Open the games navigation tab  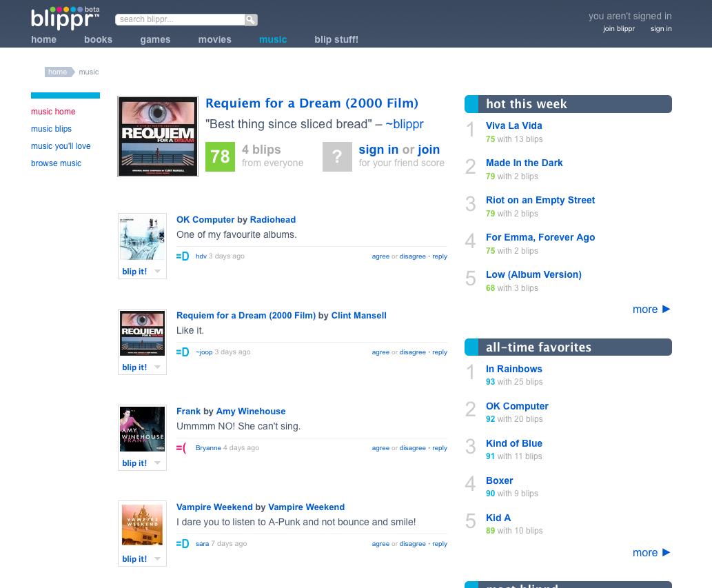(155, 39)
